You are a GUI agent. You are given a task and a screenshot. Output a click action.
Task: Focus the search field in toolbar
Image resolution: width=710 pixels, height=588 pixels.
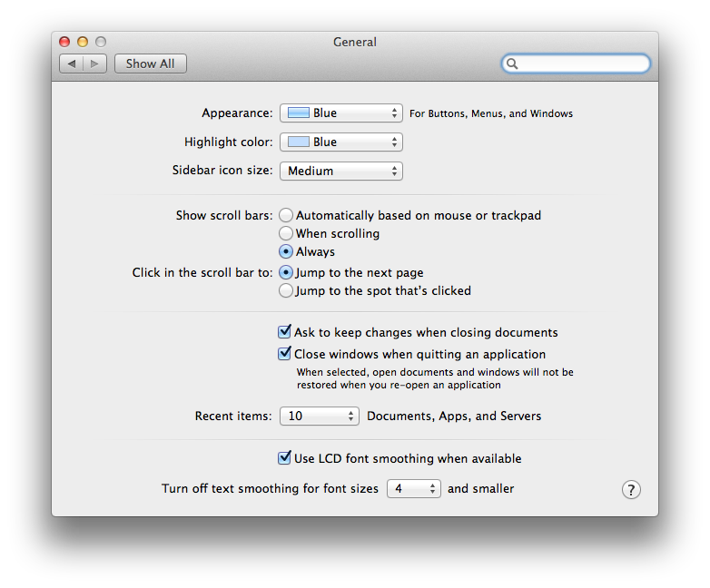[x=576, y=64]
